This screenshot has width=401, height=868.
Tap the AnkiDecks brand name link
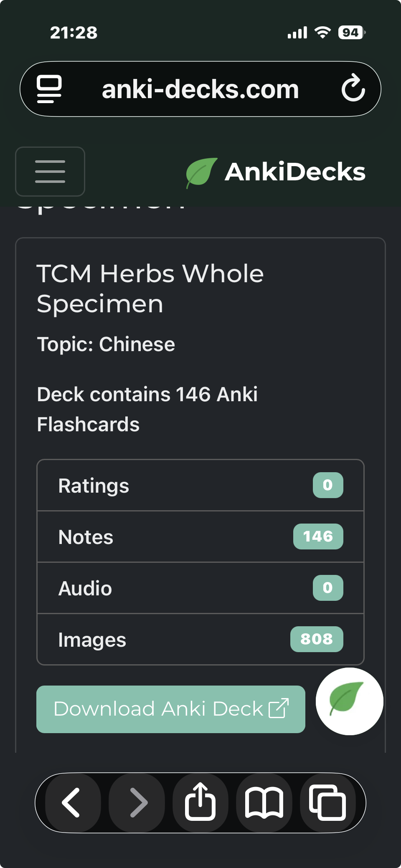(295, 172)
